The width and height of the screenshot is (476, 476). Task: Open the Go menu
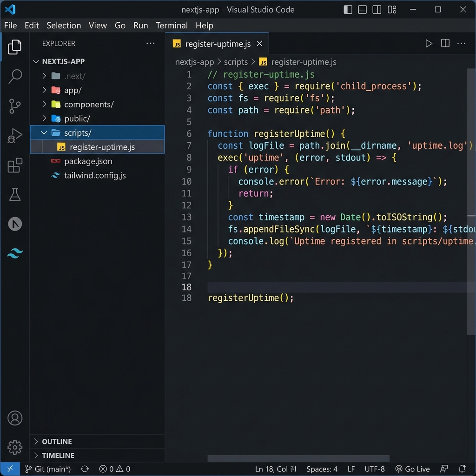click(x=120, y=26)
